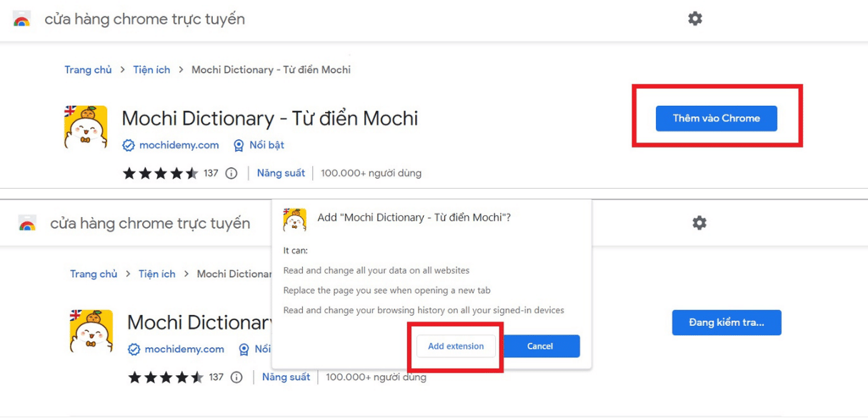Open settings gear above Đang kiểm tra button
Image resolution: width=868 pixels, height=418 pixels.
click(699, 223)
